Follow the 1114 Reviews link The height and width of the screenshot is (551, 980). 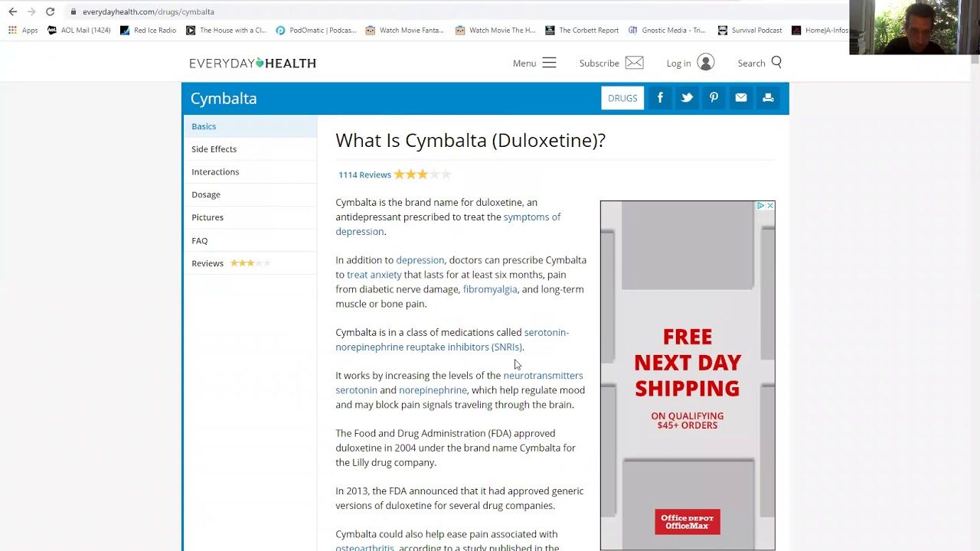click(x=364, y=174)
